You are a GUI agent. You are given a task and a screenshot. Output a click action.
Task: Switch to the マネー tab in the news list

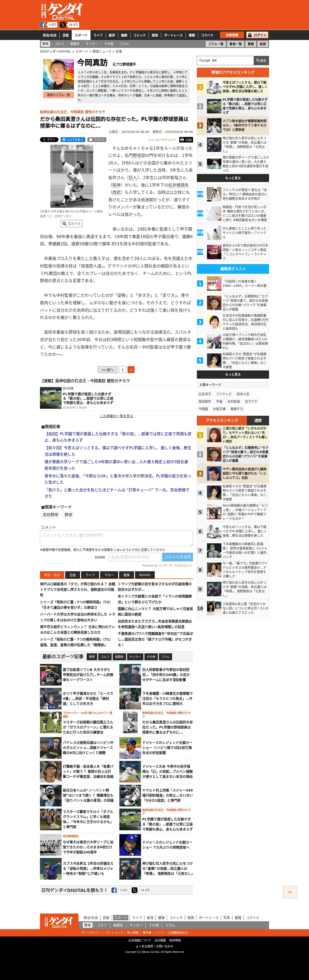coord(109,575)
